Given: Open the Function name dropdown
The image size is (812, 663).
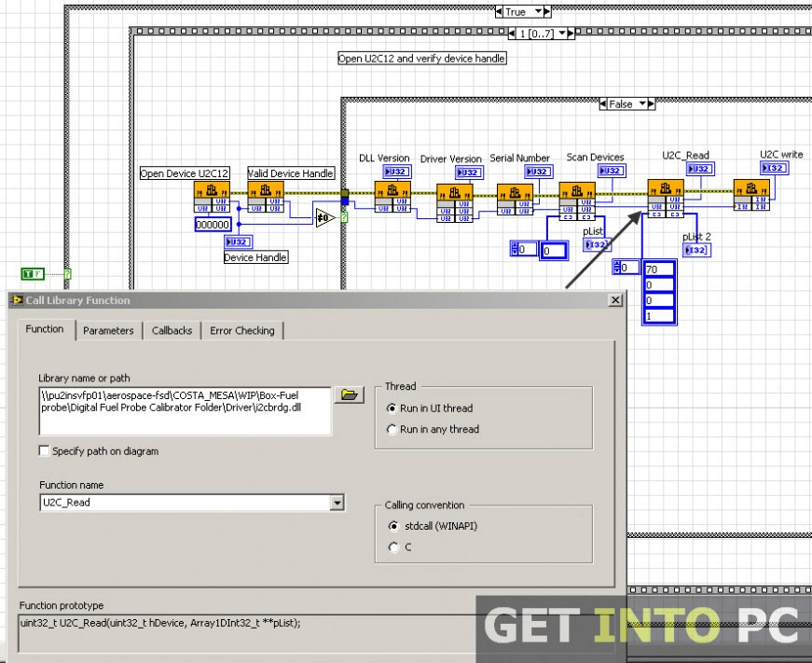Looking at the screenshot, I should [337, 503].
